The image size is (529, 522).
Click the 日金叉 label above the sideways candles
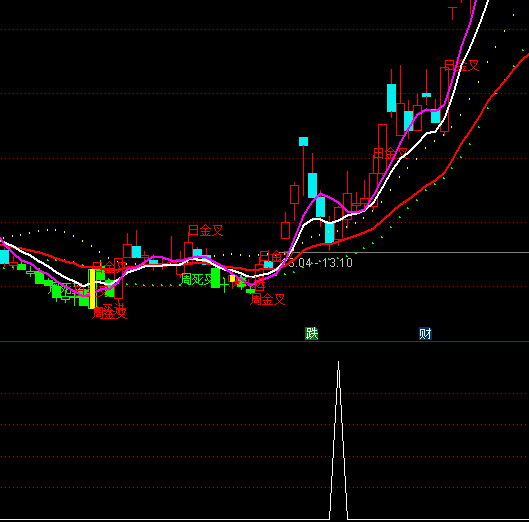click(x=205, y=230)
